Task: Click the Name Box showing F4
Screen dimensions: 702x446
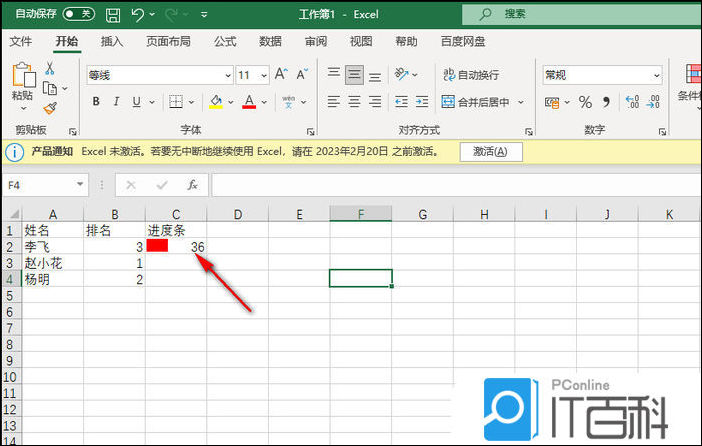Action: click(45, 185)
